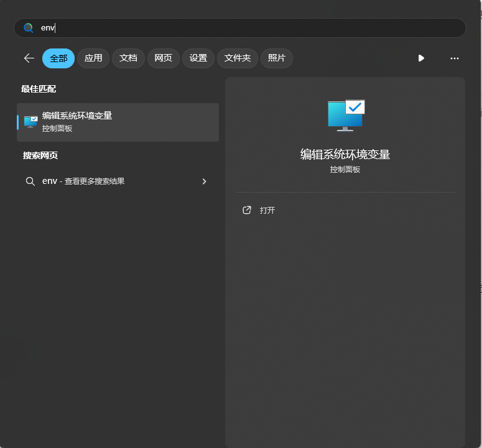Click the 打开 external-link icon
This screenshot has width=482, height=448.
(x=247, y=210)
